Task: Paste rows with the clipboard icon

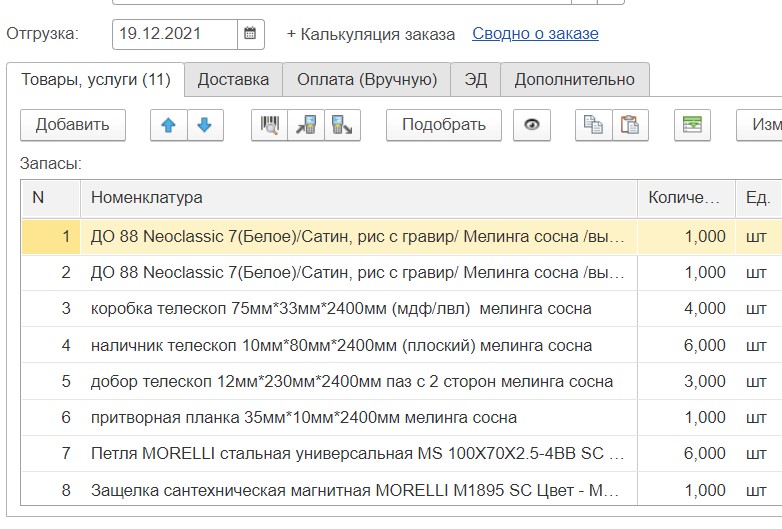Action: (x=629, y=125)
